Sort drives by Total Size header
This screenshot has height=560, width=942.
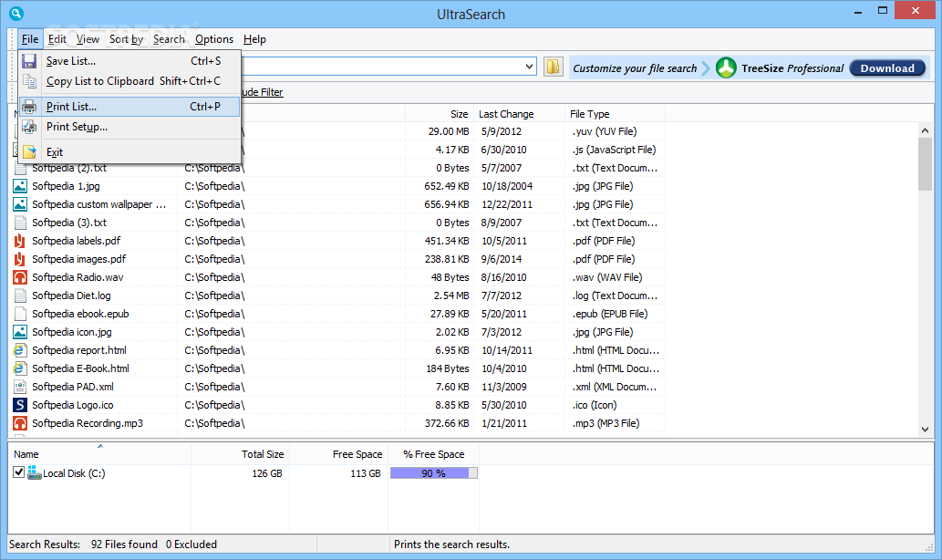[241, 454]
